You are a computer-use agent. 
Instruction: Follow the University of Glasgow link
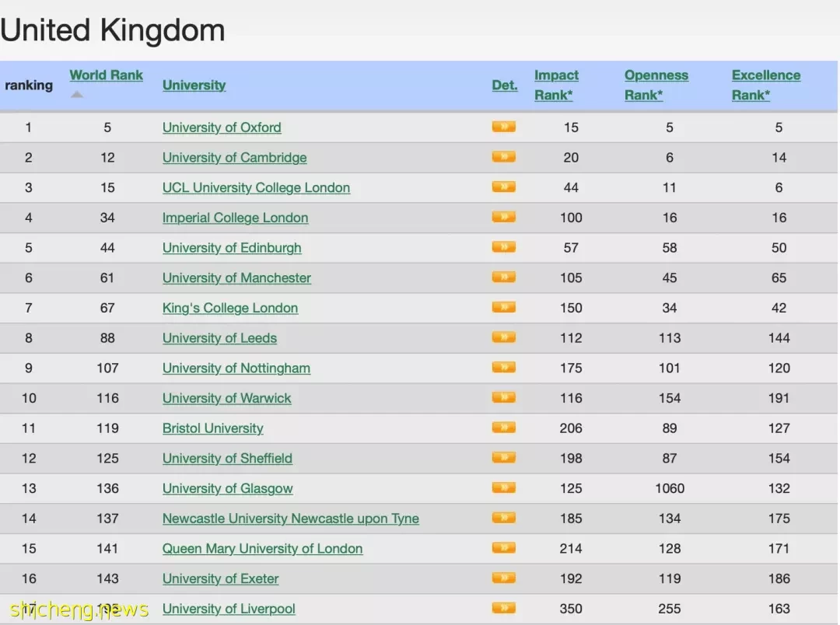point(228,488)
